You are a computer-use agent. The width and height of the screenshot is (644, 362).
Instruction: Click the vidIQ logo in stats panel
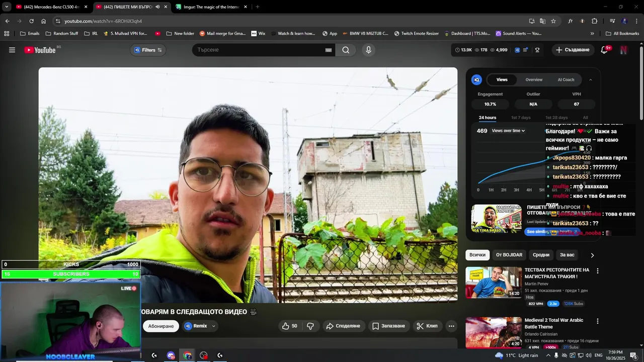point(476,79)
